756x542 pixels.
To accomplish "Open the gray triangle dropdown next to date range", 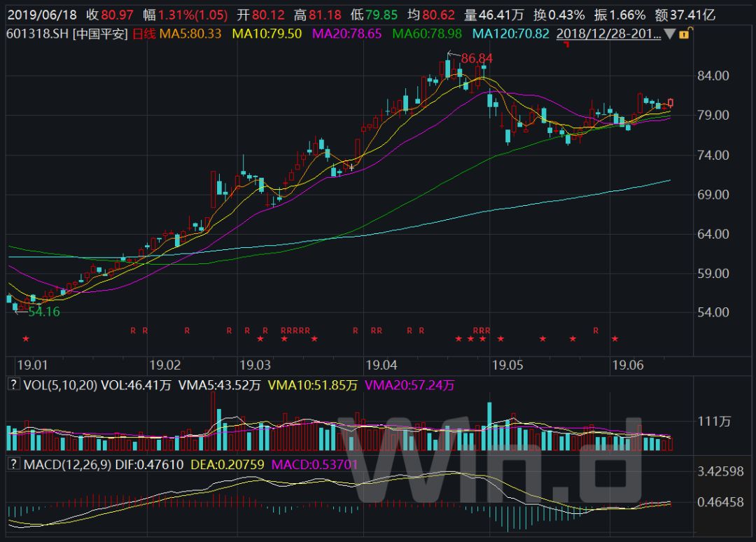I will (670, 34).
